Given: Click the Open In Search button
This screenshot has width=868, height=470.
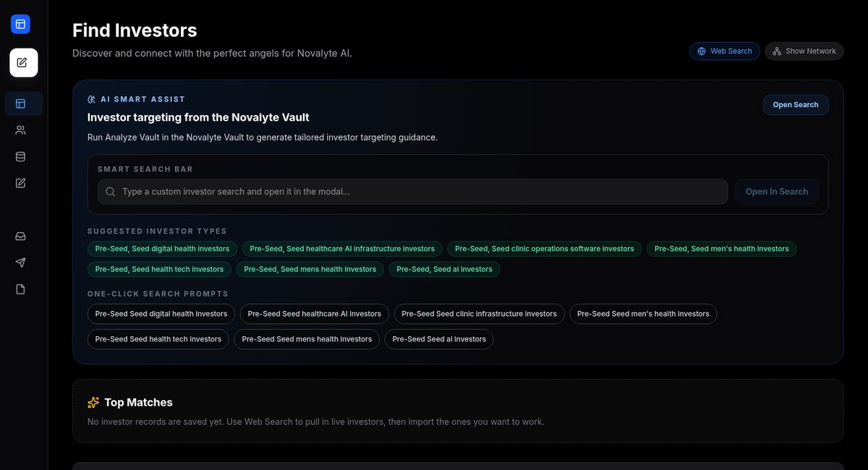Looking at the screenshot, I should click(777, 192).
